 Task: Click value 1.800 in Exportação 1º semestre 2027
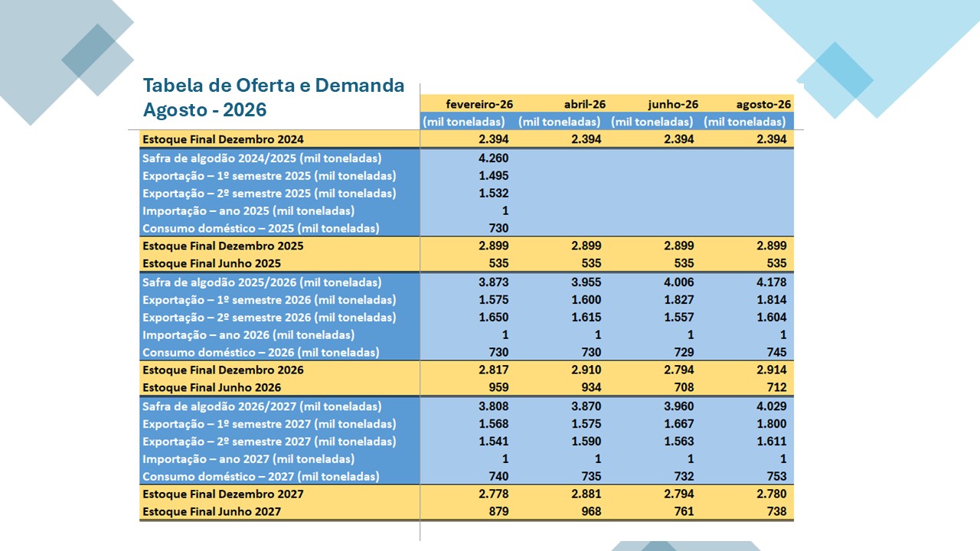772,424
